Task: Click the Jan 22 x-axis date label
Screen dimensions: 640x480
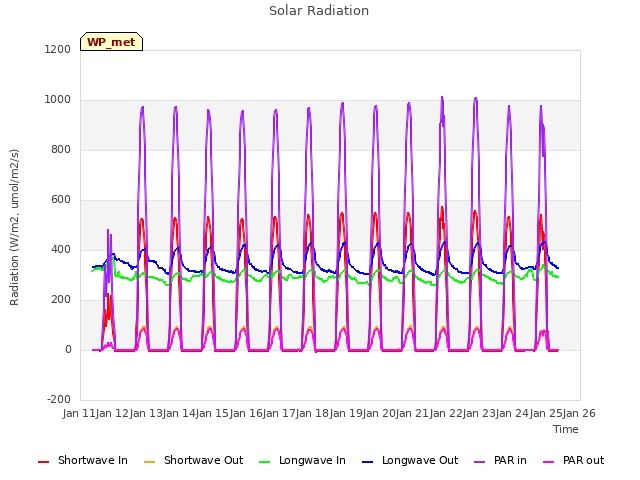Action: tap(446, 413)
